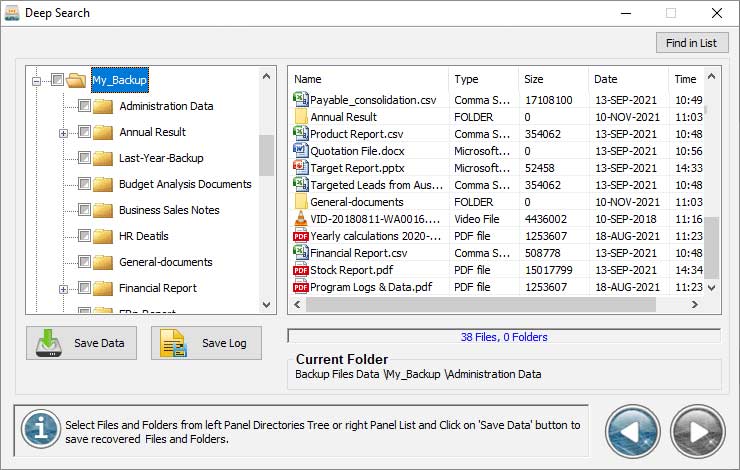This screenshot has height=470, width=740.
Task: Expand the Annual Result tree node
Action: click(64, 132)
